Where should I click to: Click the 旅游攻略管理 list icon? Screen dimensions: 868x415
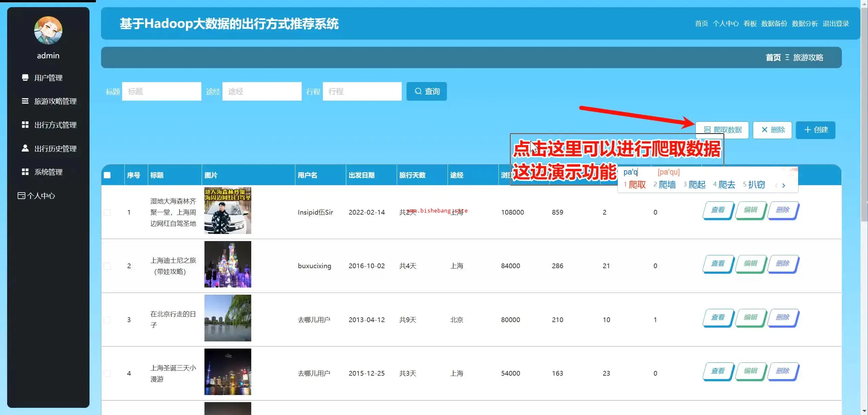coord(25,101)
